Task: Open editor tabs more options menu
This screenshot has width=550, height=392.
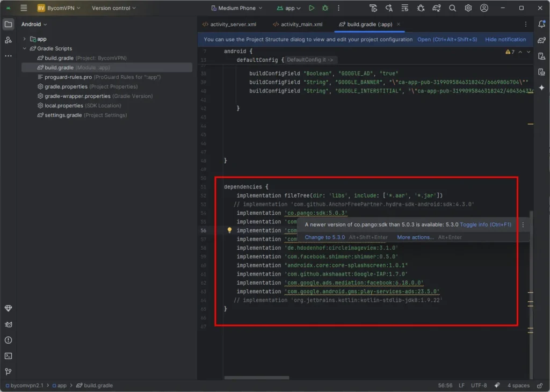Action: (x=525, y=24)
